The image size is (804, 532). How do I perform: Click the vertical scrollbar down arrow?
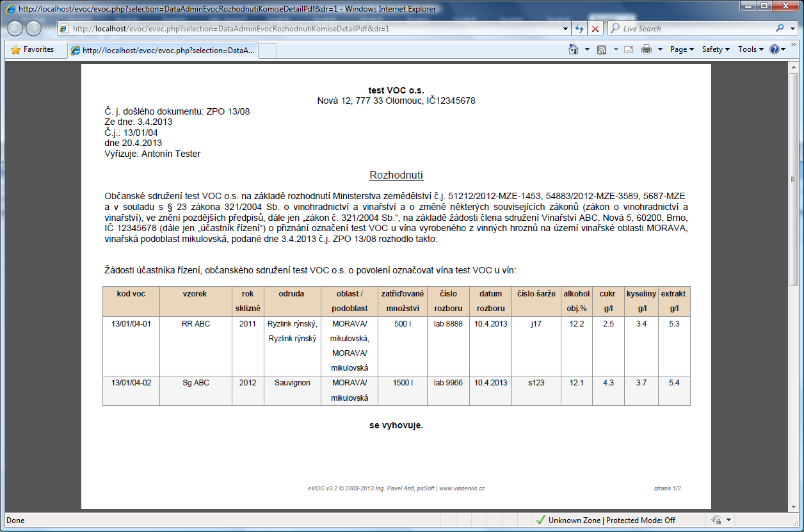coord(794,506)
